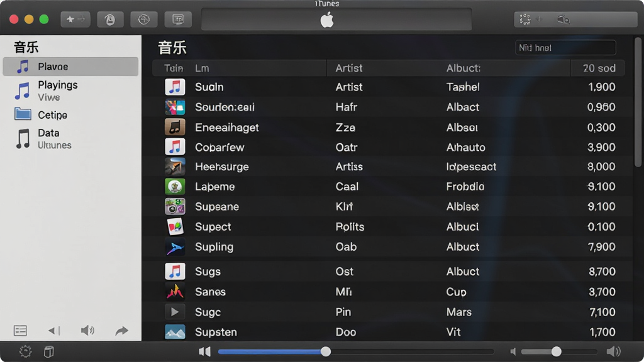Select the song title Sualn
The height and width of the screenshot is (362, 644).
pos(209,87)
